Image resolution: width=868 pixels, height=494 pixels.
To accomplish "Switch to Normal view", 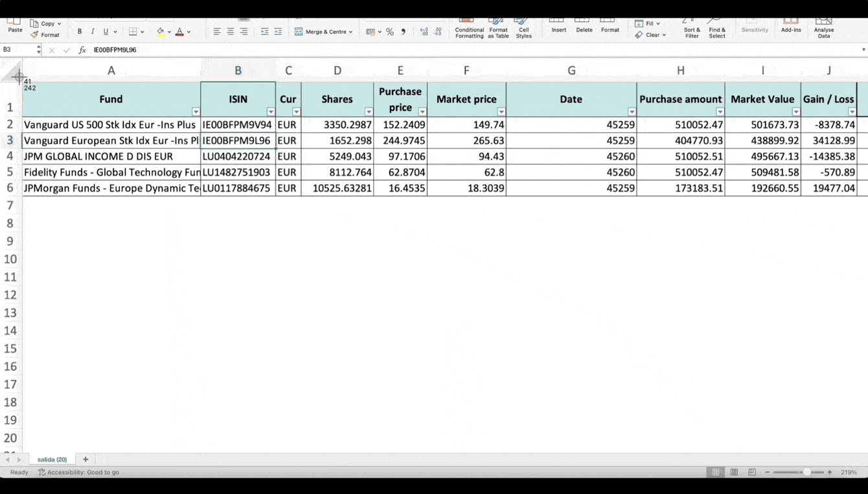I will 716,472.
